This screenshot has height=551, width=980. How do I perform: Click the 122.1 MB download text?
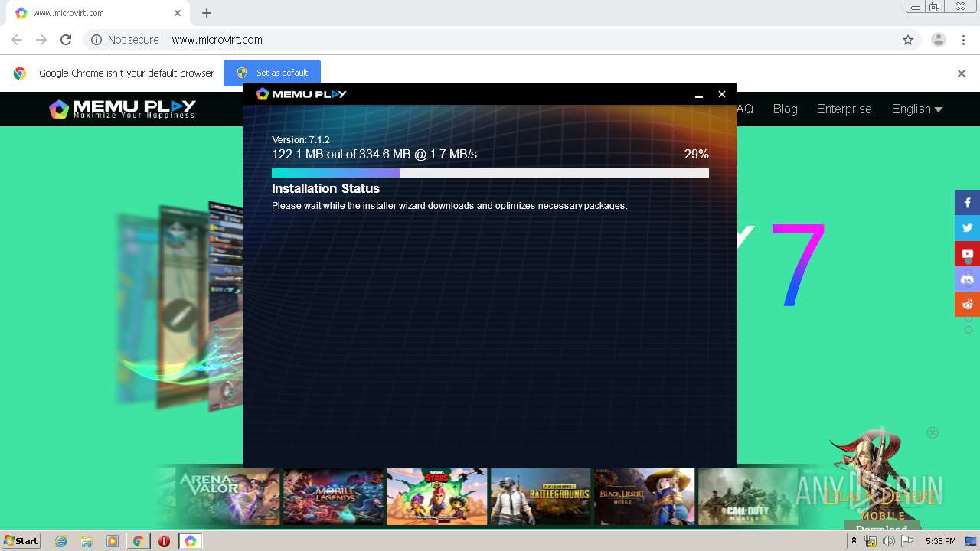pos(374,155)
